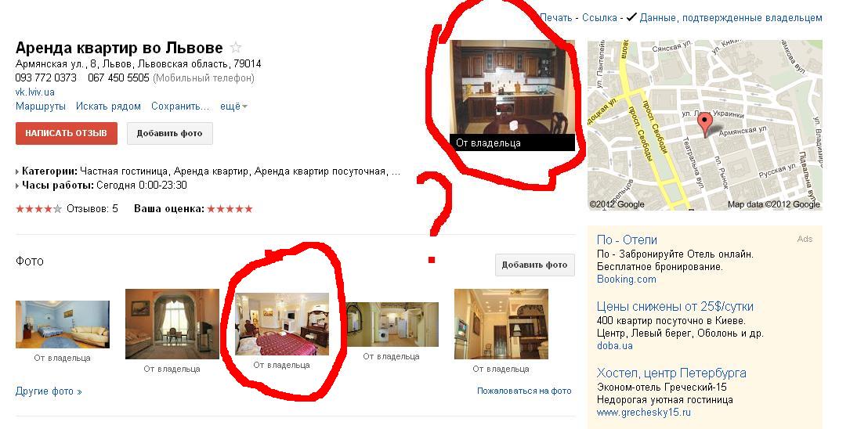This screenshot has width=868, height=429.
Task: Star the Аренда квартир во Львове listing
Action: click(235, 48)
